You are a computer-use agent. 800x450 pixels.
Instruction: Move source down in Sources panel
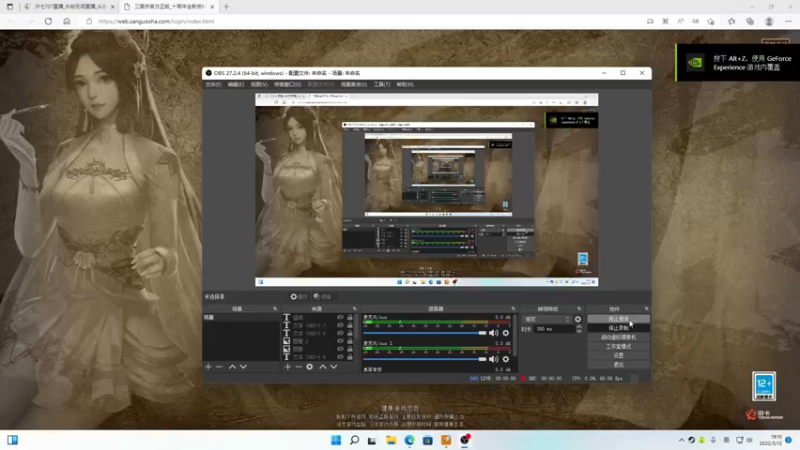pyautogui.click(x=334, y=367)
